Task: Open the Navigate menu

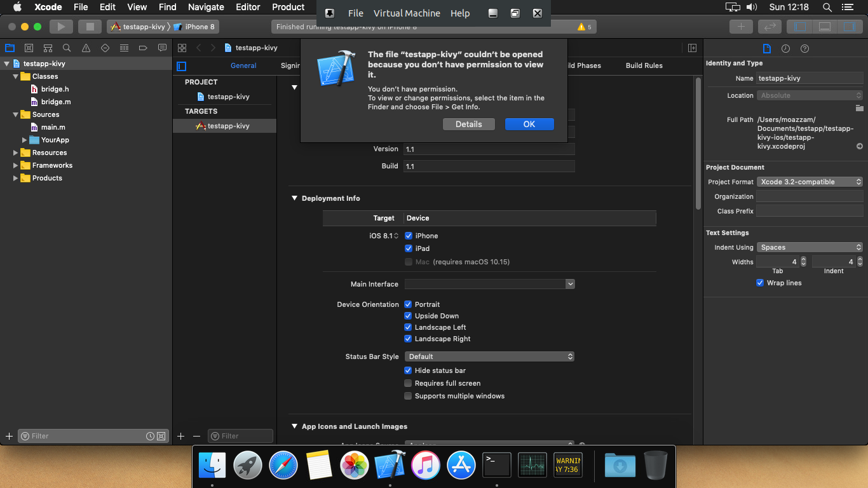Action: [206, 7]
